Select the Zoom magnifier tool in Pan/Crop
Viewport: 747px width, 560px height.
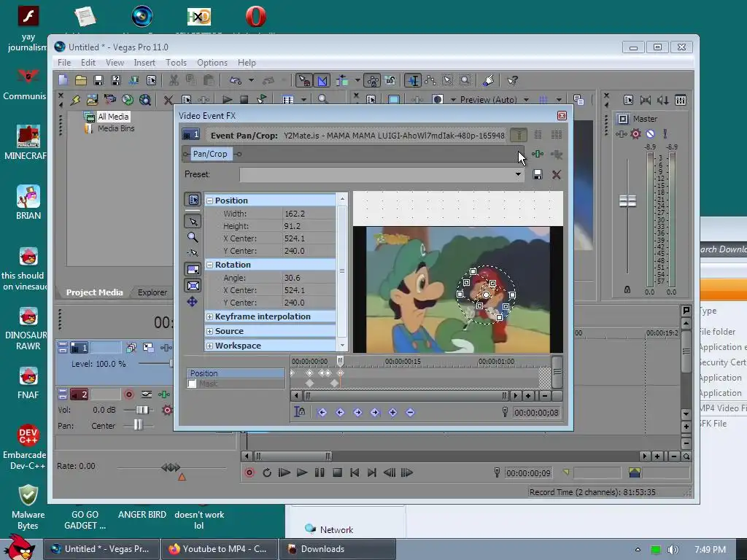(x=193, y=237)
